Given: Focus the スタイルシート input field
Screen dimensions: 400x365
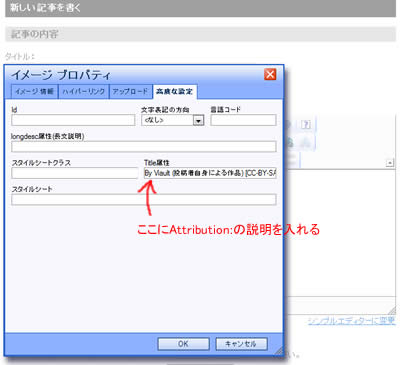Looking at the screenshot, I should (144, 199).
